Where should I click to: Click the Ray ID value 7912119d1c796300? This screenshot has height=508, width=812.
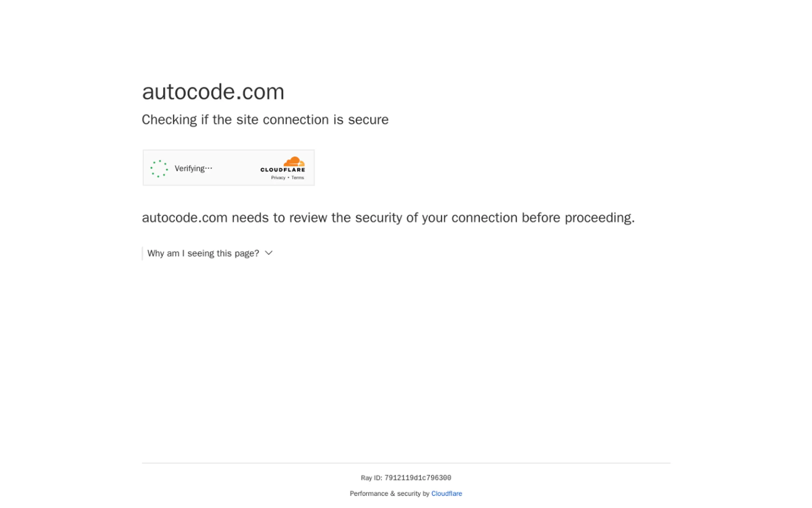click(x=418, y=478)
